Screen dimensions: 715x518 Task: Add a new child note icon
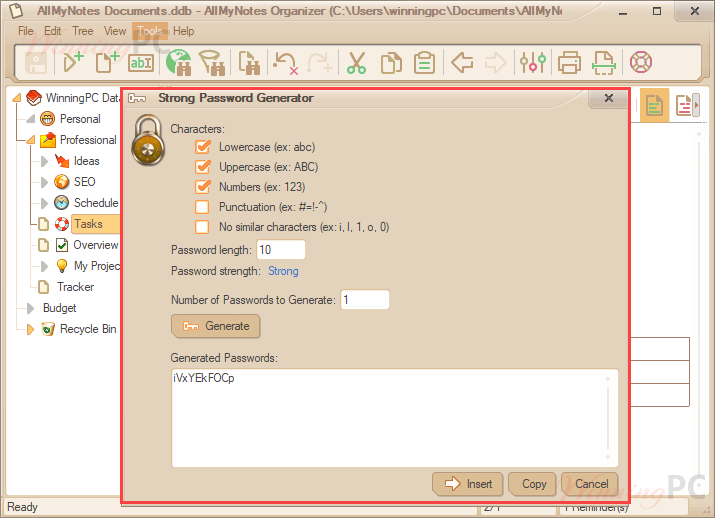click(73, 62)
